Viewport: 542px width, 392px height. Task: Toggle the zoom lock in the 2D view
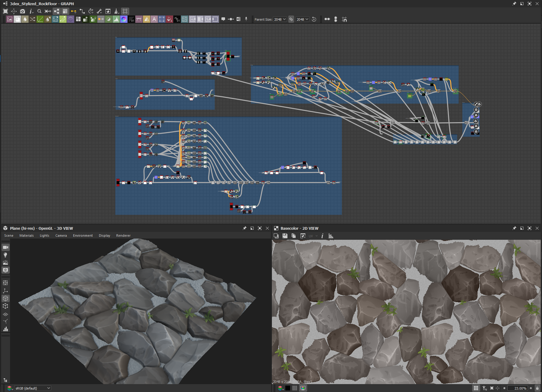click(537, 388)
